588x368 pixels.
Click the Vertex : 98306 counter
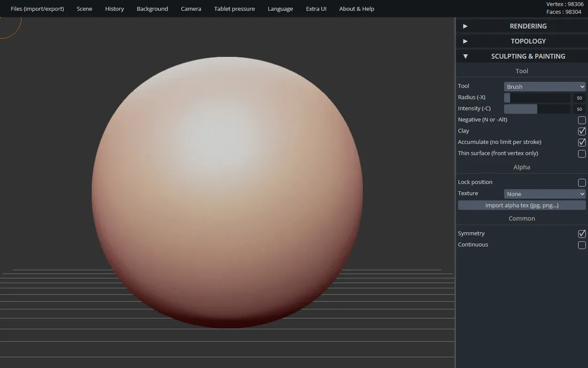pyautogui.click(x=564, y=4)
